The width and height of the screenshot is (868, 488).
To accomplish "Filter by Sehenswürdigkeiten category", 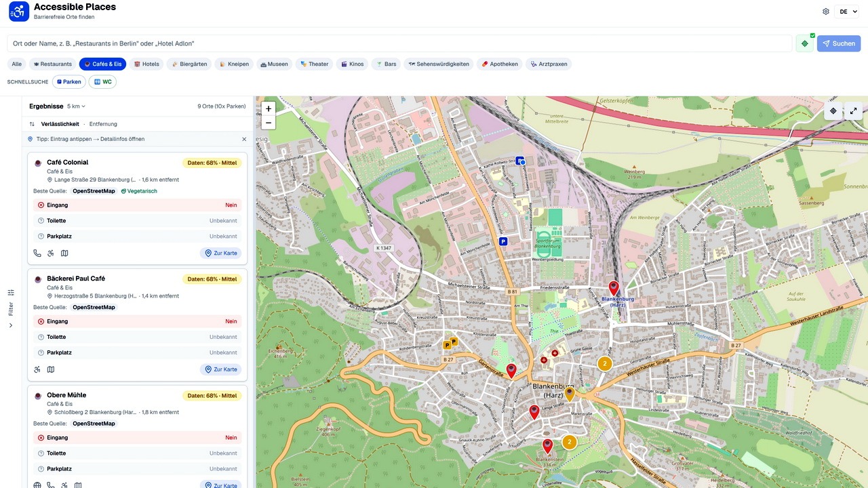I will [439, 64].
